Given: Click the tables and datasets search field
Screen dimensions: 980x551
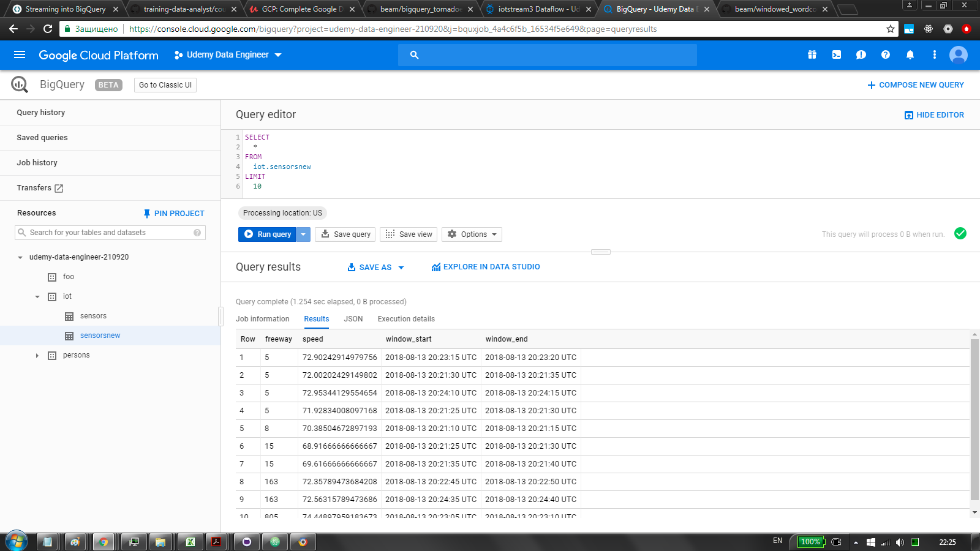Looking at the screenshot, I should 110,233.
